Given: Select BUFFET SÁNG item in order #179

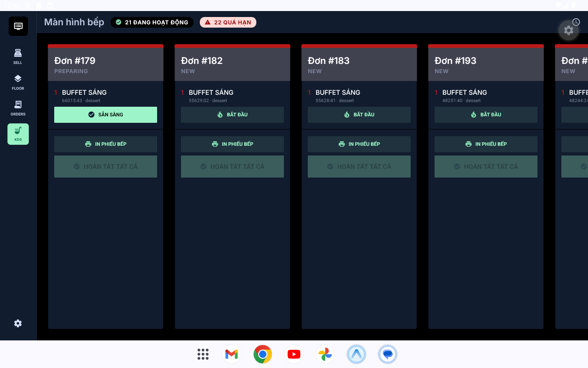Looking at the screenshot, I should [x=85, y=92].
